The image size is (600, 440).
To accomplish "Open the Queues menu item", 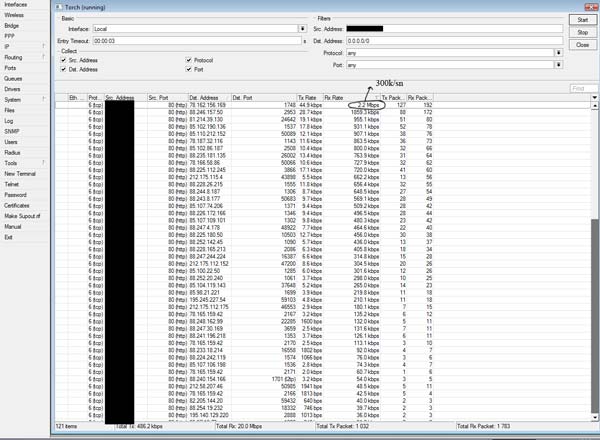I will pos(13,78).
